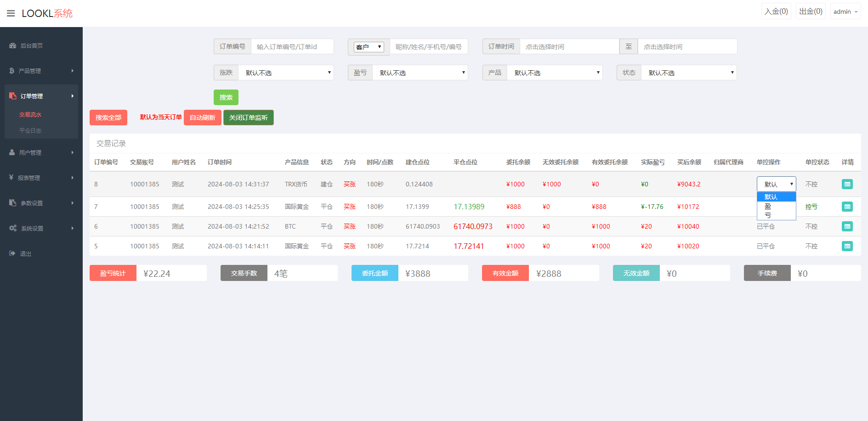The image size is (868, 421).
Task: Click the green 搜索 button
Action: 226,97
